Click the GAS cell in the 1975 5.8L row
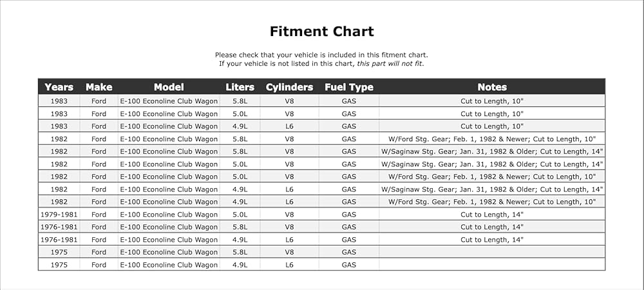Viewport: 644px width, 290px height. pos(348,252)
